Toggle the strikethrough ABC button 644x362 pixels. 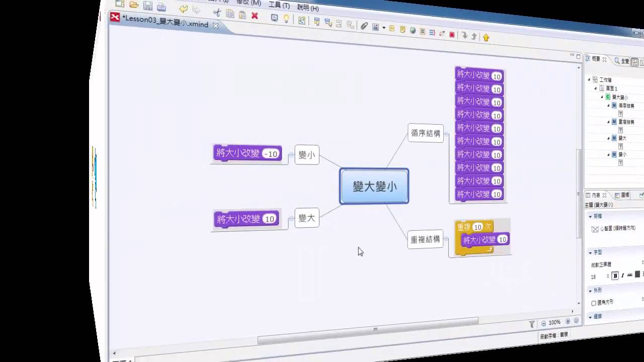point(630,275)
